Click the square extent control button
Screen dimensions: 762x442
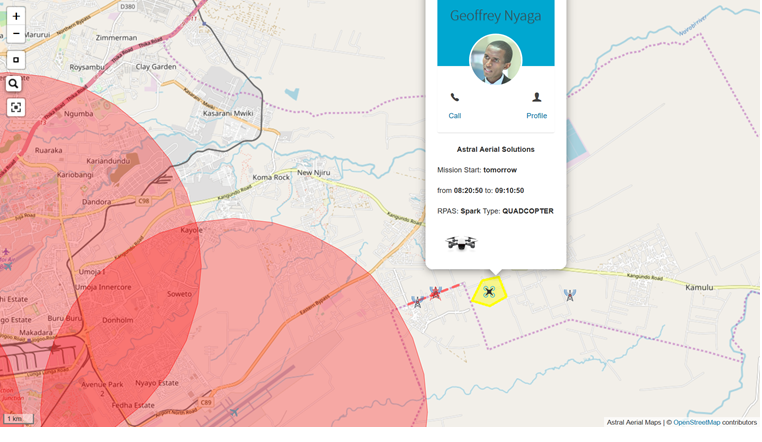(16, 60)
